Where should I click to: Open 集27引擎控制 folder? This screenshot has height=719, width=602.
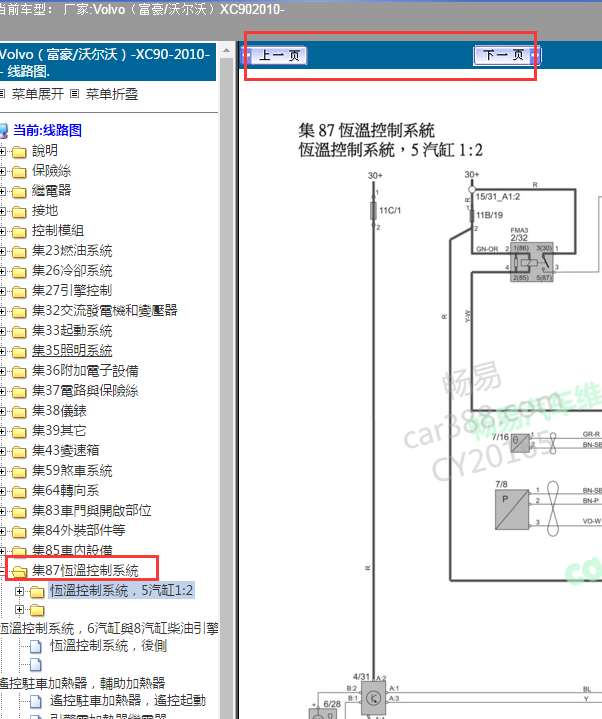click(72, 290)
